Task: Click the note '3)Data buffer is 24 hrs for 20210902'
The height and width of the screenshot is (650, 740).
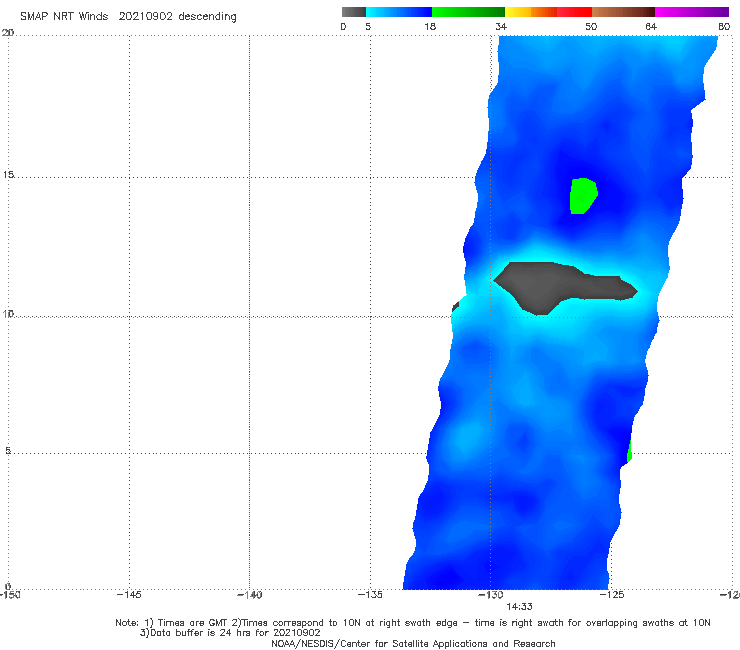Action: click(x=230, y=633)
